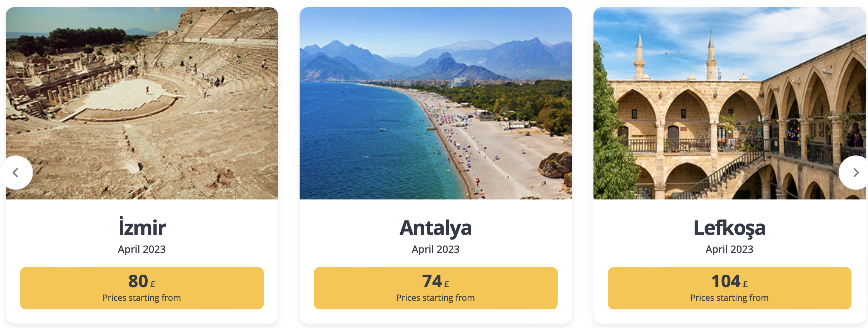Click the £ symbol beside 74
Image resolution: width=868 pixels, height=328 pixels.
tap(447, 284)
